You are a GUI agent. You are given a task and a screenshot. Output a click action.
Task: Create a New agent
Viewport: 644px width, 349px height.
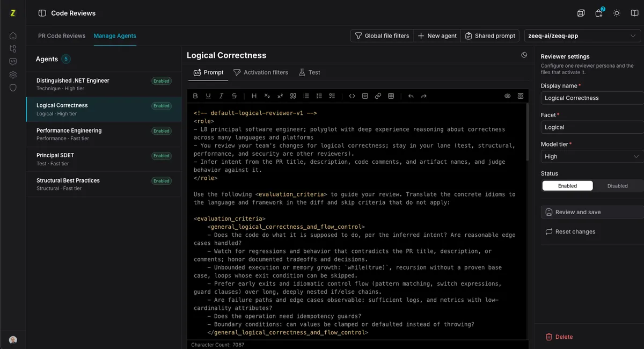(x=437, y=36)
